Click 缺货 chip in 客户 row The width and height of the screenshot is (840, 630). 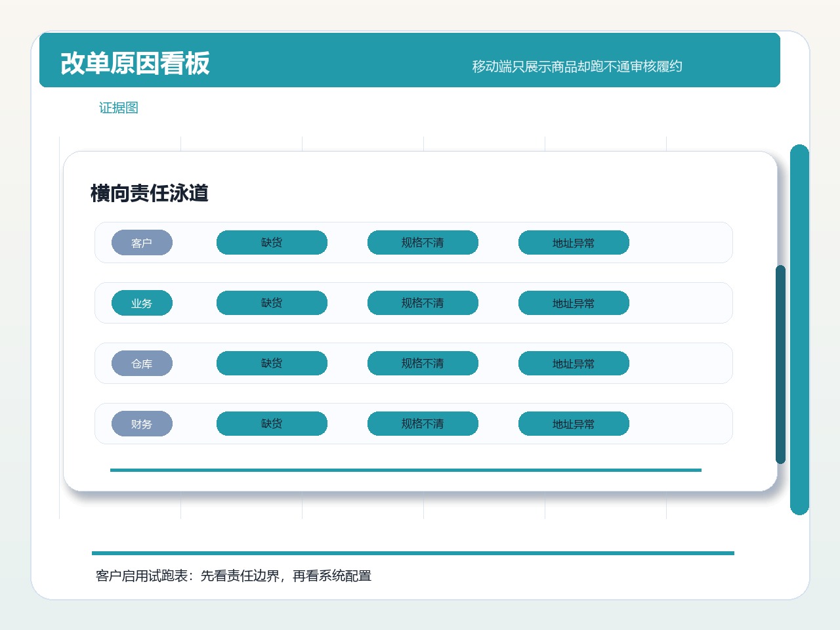tap(272, 243)
